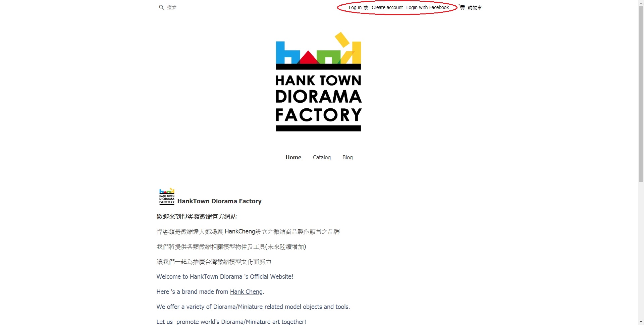Follow the Hank Cheng link in English sentence

pos(246,292)
